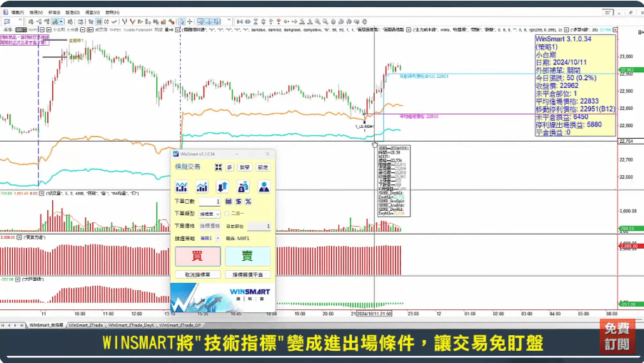The image size is (644, 363).
Task: Close the main indicator parameter strip X
Action: pyautogui.click(x=178, y=30)
